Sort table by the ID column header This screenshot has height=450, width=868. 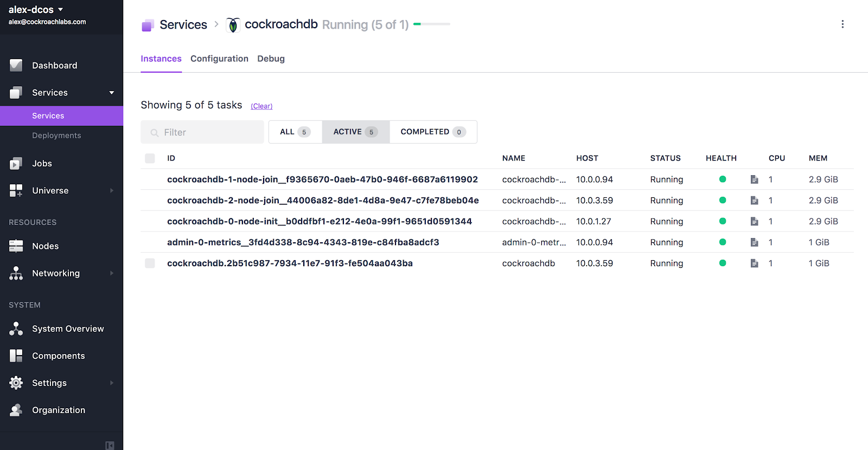click(x=171, y=158)
